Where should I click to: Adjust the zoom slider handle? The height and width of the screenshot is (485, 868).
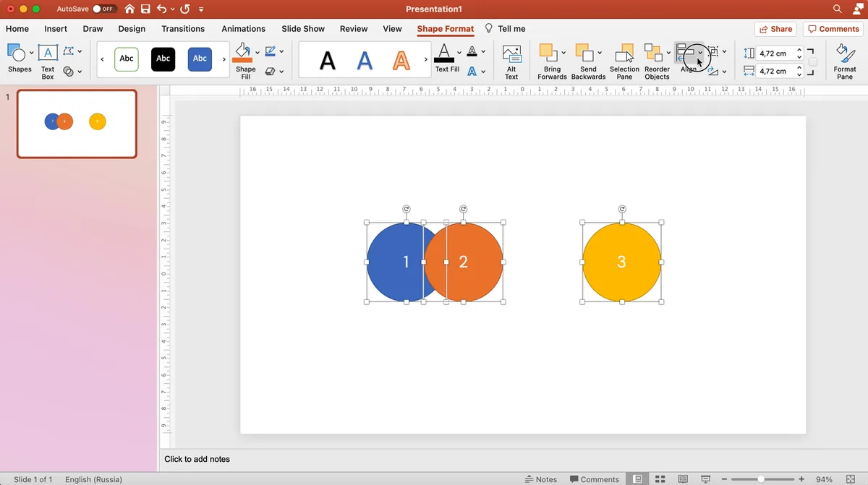coord(761,479)
